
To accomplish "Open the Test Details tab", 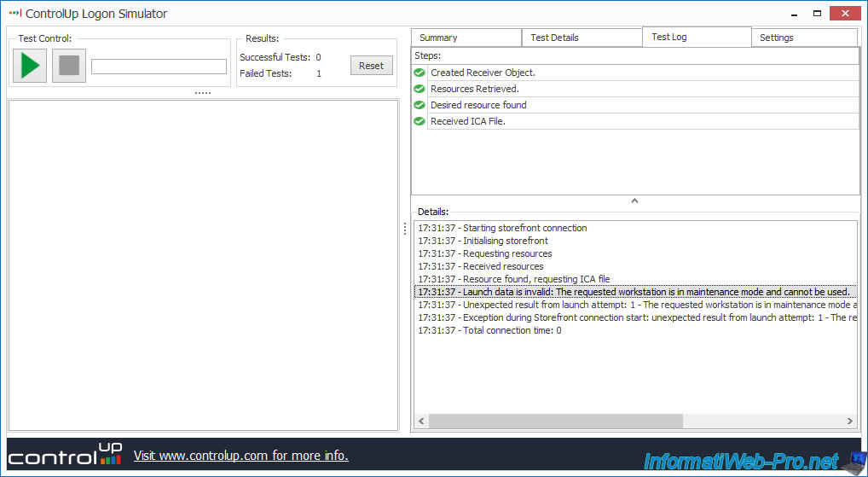I will coord(582,38).
